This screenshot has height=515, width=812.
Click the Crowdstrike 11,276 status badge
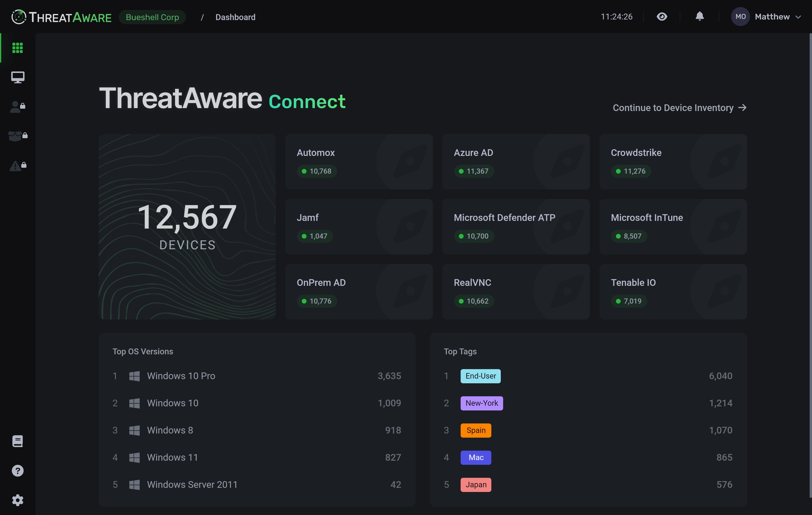pyautogui.click(x=631, y=171)
